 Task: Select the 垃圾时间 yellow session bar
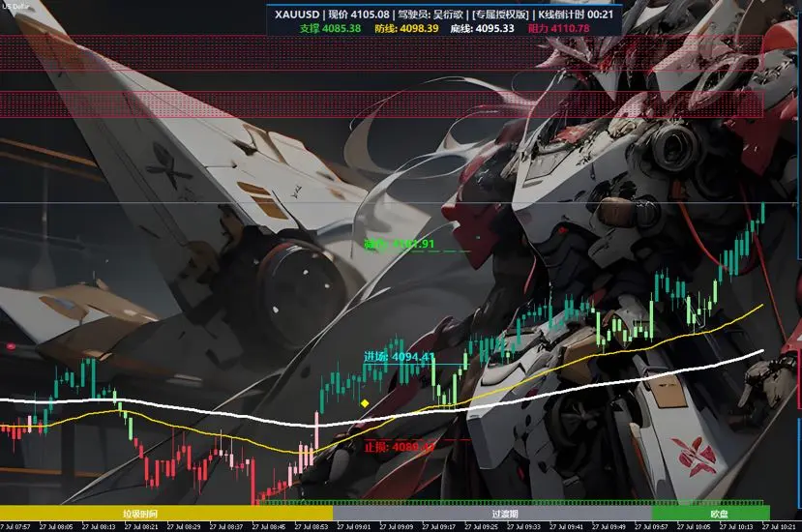tap(166, 513)
